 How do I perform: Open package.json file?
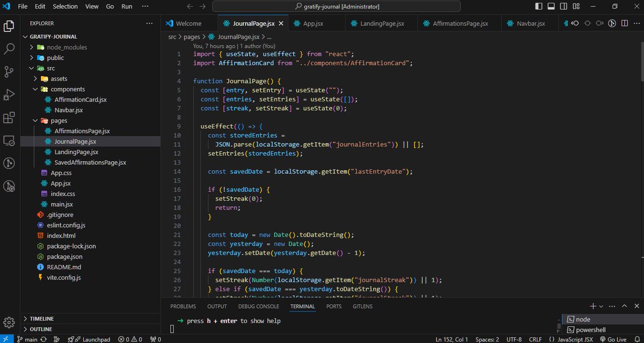click(90, 257)
